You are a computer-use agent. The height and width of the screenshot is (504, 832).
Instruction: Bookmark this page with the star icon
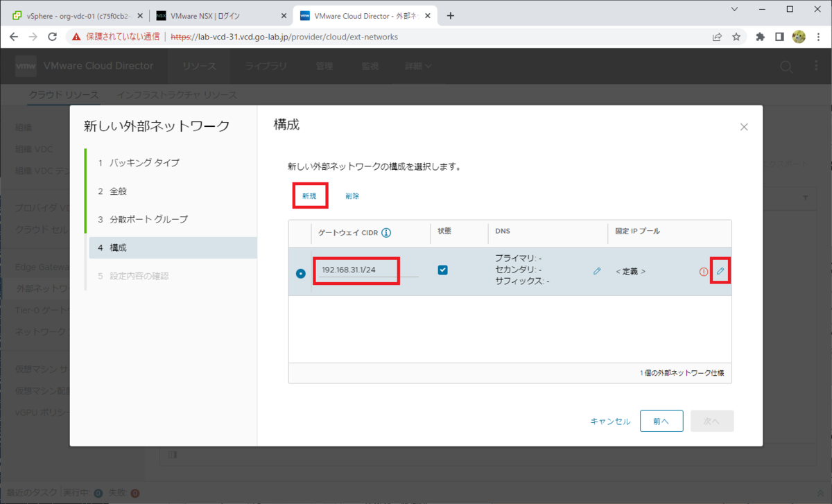[736, 37]
